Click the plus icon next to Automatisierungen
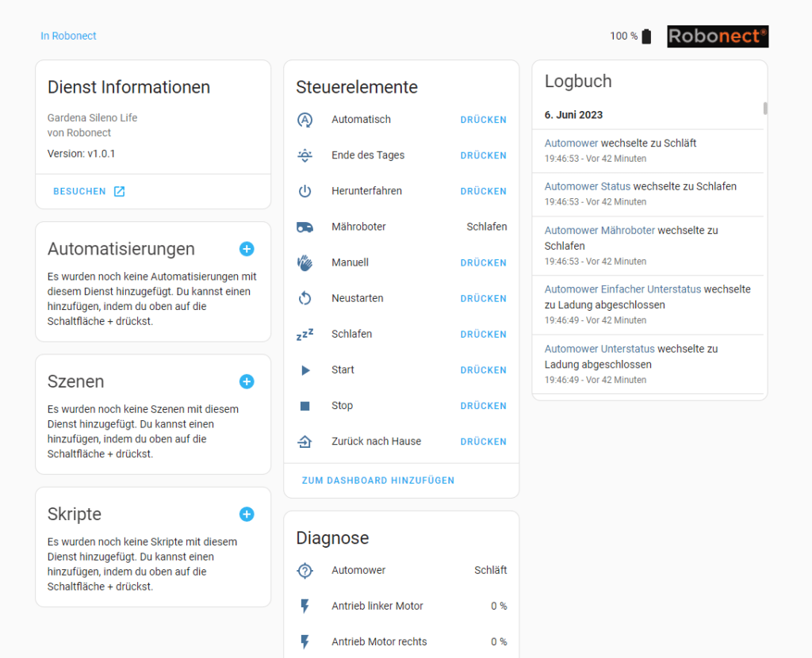This screenshot has height=658, width=812. [247, 249]
